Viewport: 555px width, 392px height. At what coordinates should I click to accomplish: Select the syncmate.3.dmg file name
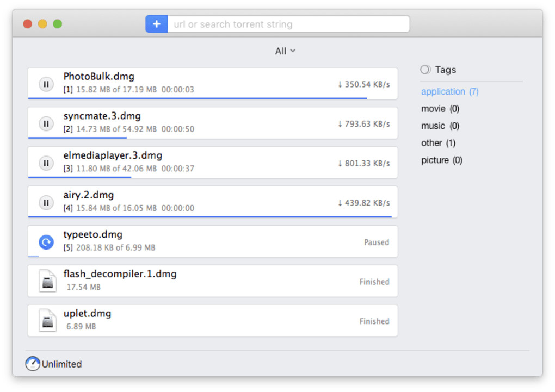point(102,116)
